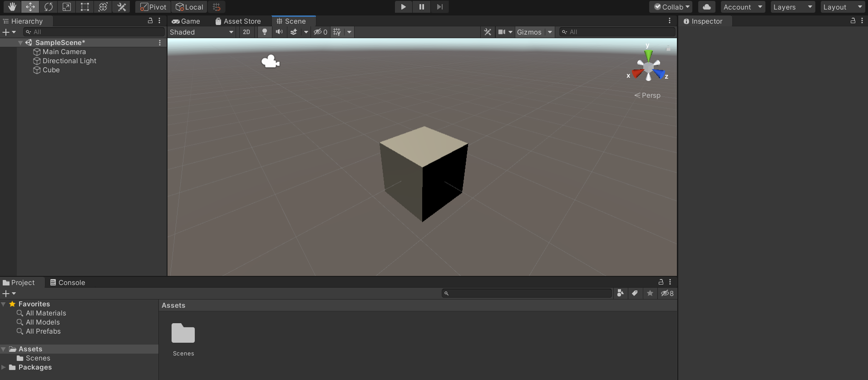The height and width of the screenshot is (380, 868).
Task: Toggle Pivot handle position button
Action: coord(153,7)
